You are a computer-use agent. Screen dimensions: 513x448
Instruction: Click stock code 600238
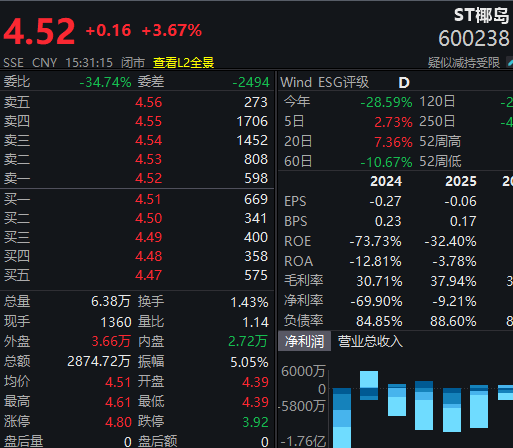(474, 38)
